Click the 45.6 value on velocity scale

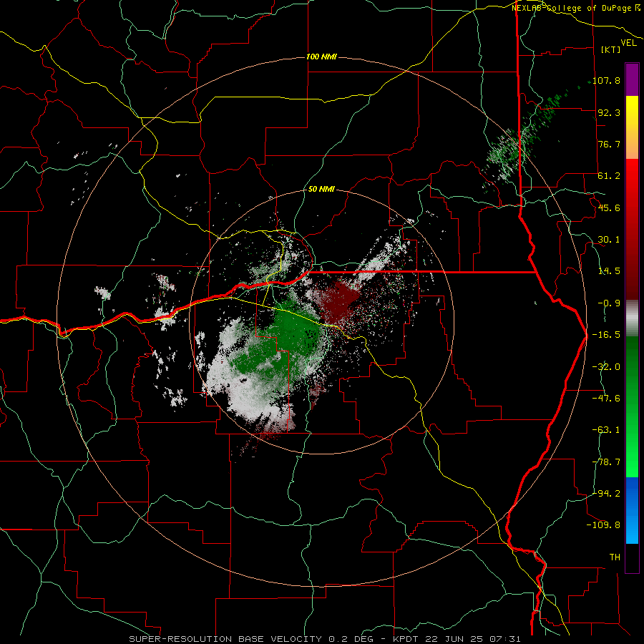(x=609, y=208)
